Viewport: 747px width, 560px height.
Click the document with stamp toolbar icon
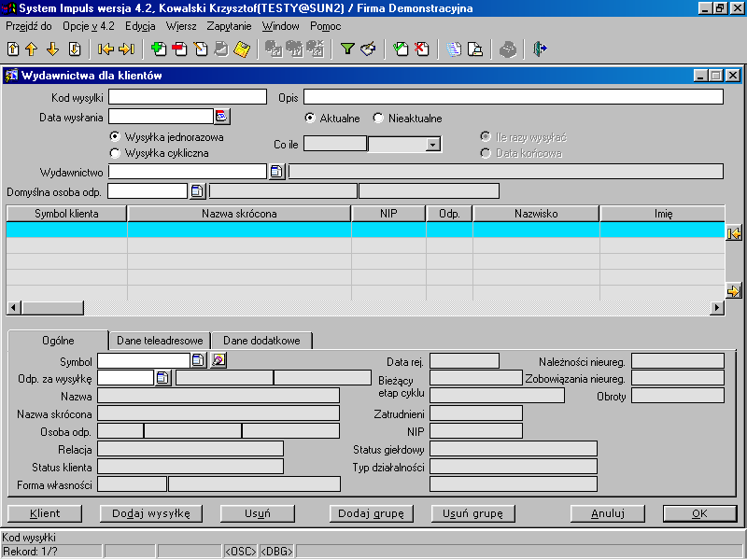tap(475, 49)
